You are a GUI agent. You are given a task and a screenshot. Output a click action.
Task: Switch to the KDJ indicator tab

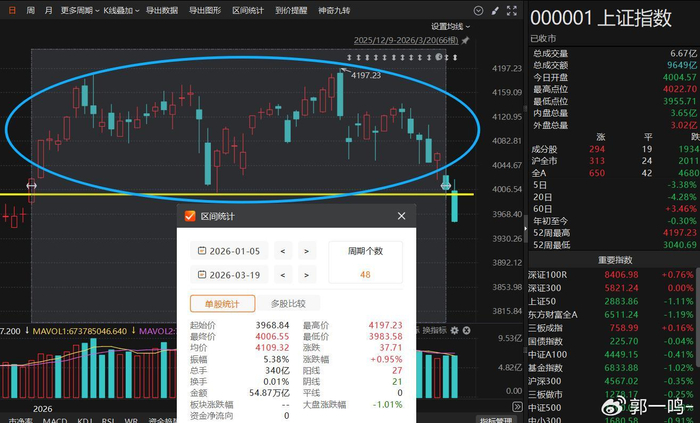(x=85, y=420)
